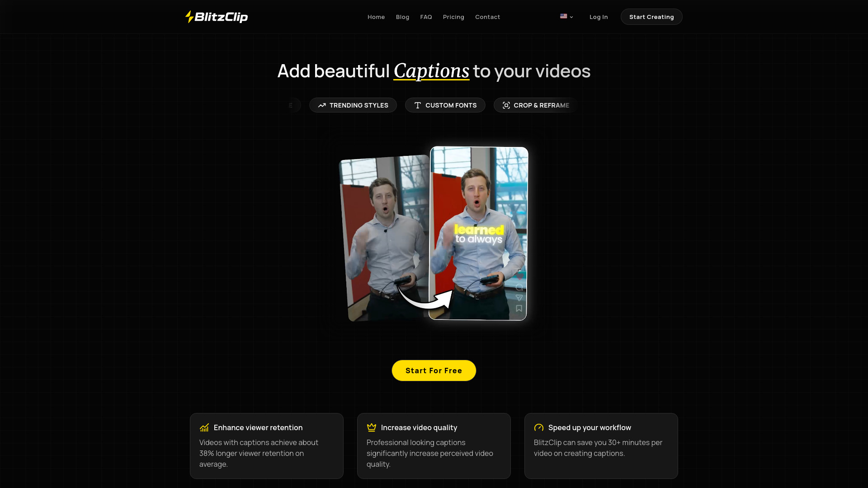This screenshot has width=868, height=488.
Task: Click the yellow Start For Free button
Action: point(434,371)
